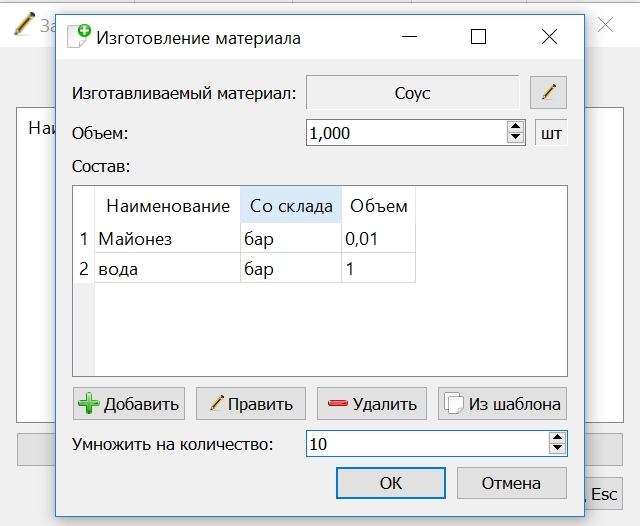Click the 0,01 volume cell
This screenshot has height=526, width=640.
pyautogui.click(x=378, y=238)
